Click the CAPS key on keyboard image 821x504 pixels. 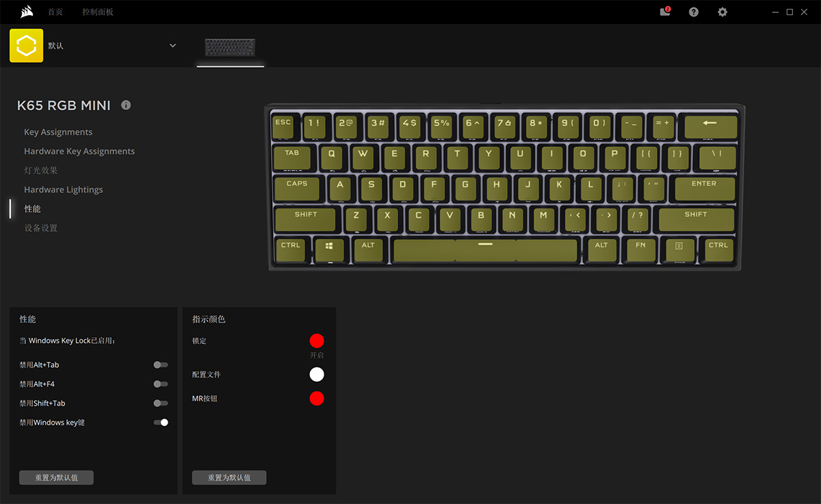click(297, 188)
